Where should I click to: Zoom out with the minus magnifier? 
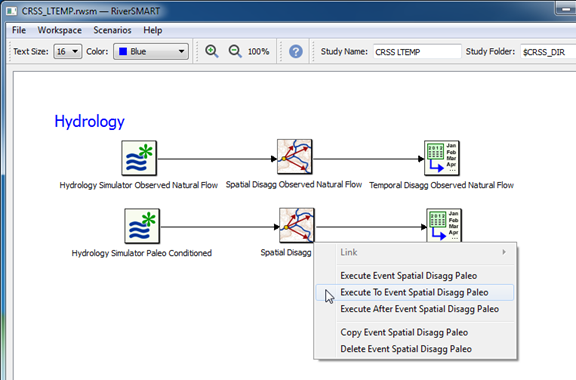coord(235,51)
